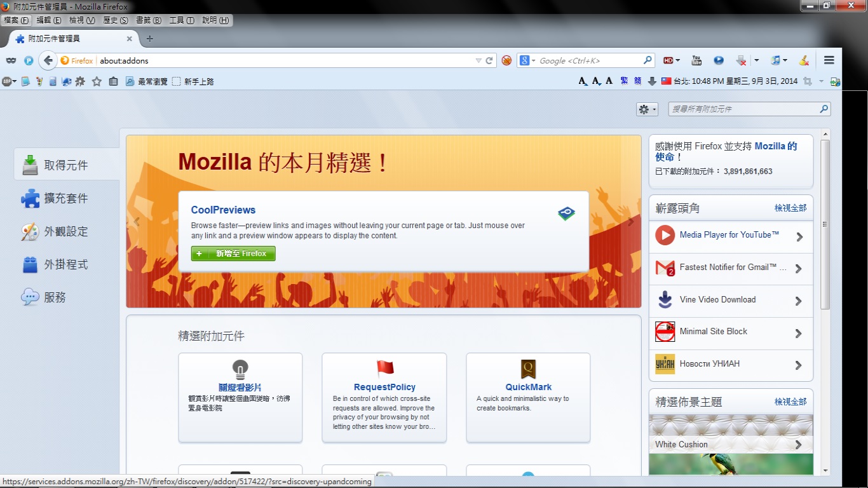The image size is (868, 488).
Task: Open the music note toolbar dropdown
Action: tap(779, 60)
